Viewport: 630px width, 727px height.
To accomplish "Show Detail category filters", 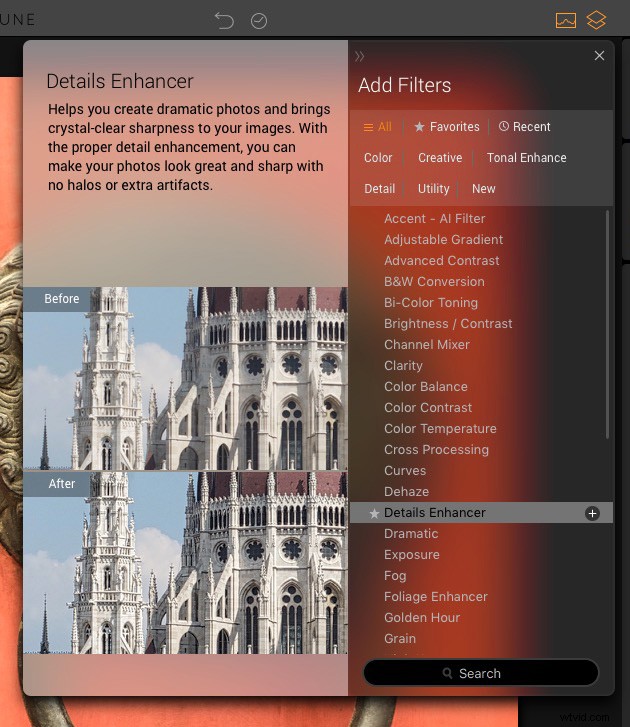I will coord(379,189).
